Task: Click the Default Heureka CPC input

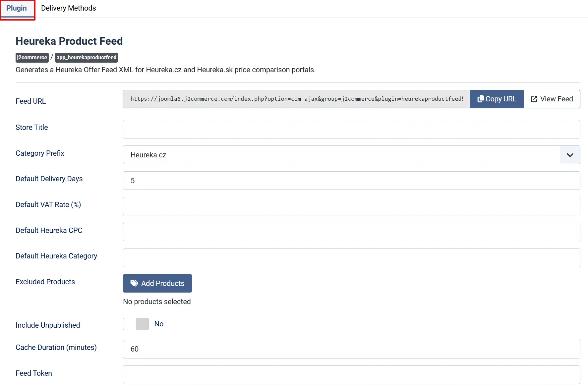Action: [x=351, y=232]
